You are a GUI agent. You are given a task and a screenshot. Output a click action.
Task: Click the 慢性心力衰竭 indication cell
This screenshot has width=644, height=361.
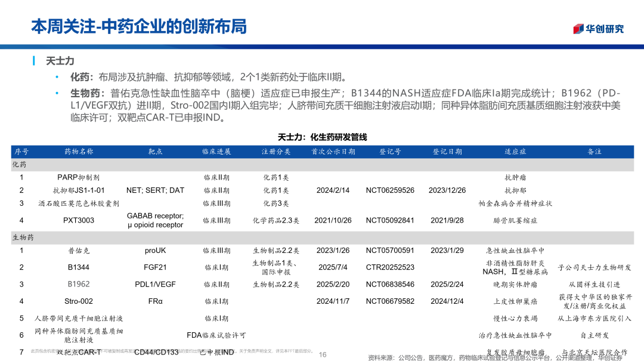pyautogui.click(x=515, y=319)
